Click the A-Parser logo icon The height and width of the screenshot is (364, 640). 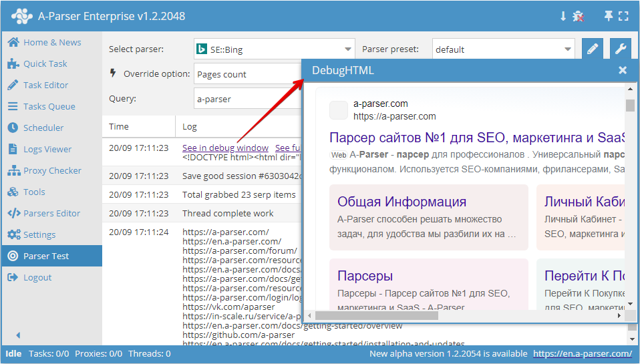point(21,16)
